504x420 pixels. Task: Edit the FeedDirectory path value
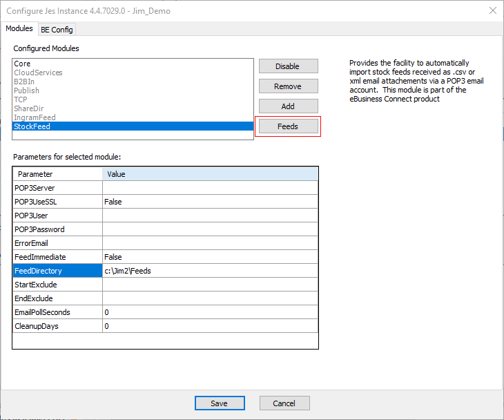[x=210, y=271]
